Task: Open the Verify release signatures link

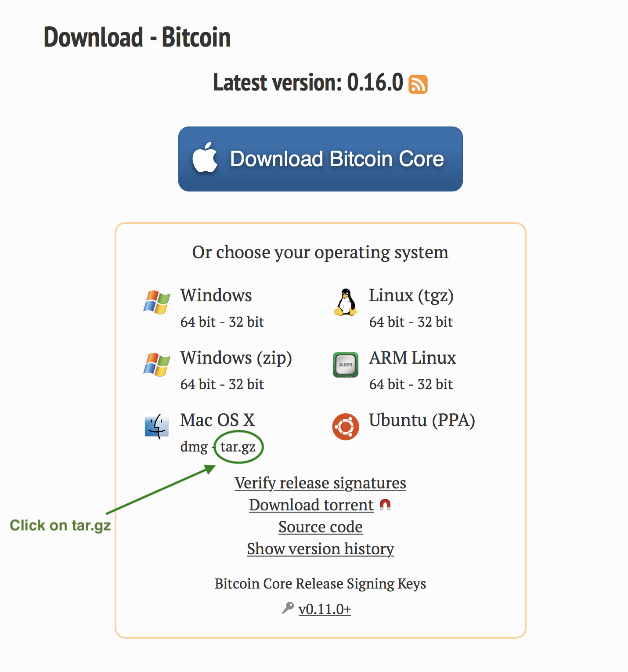Action: pos(320,483)
